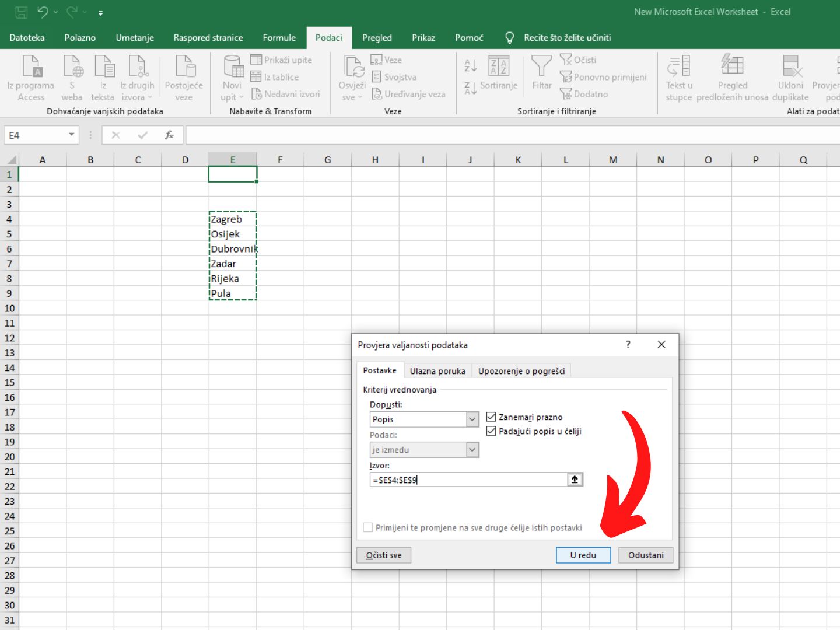Screen dimensions: 840x630
Task: Click the Očisti sve button
Action: tap(383, 555)
